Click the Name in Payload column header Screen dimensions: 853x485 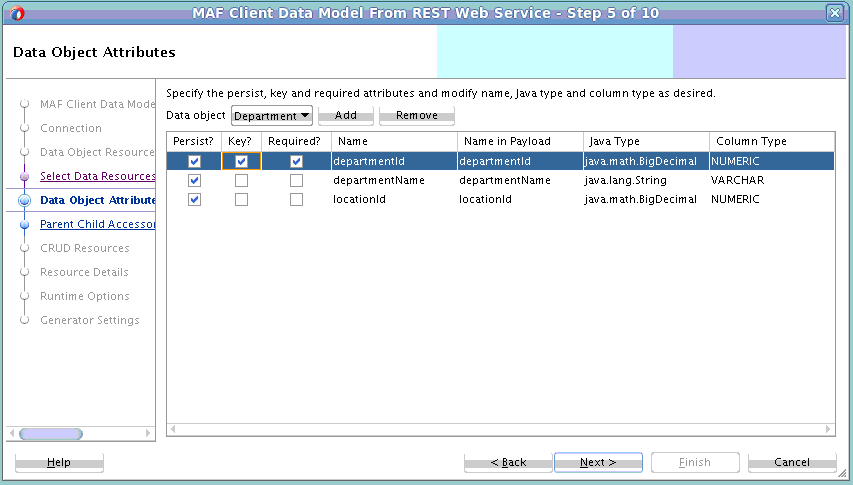coord(521,141)
